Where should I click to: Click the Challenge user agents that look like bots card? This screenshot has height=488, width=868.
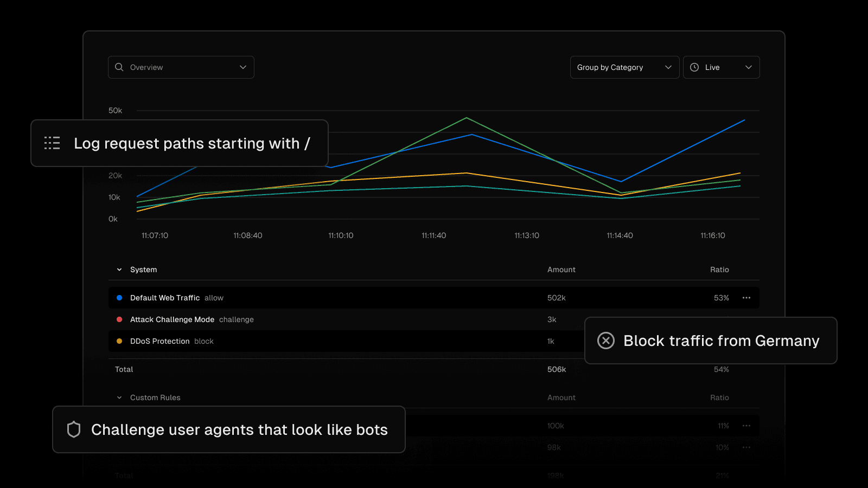(229, 429)
